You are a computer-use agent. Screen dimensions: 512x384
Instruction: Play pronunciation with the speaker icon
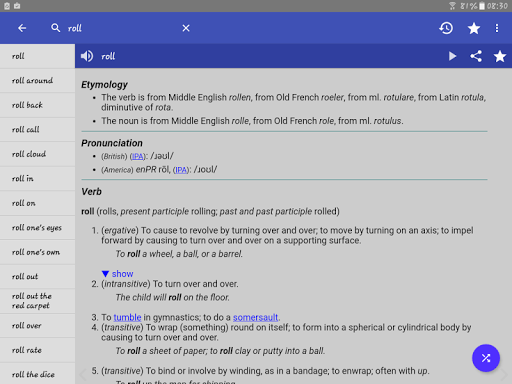coord(87,56)
